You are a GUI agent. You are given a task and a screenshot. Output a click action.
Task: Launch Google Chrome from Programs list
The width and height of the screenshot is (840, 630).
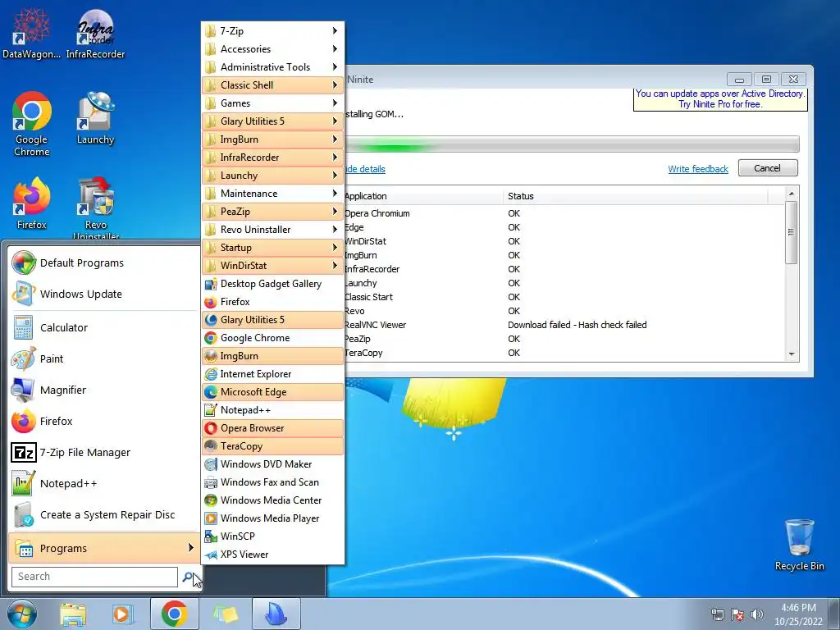pyautogui.click(x=272, y=338)
